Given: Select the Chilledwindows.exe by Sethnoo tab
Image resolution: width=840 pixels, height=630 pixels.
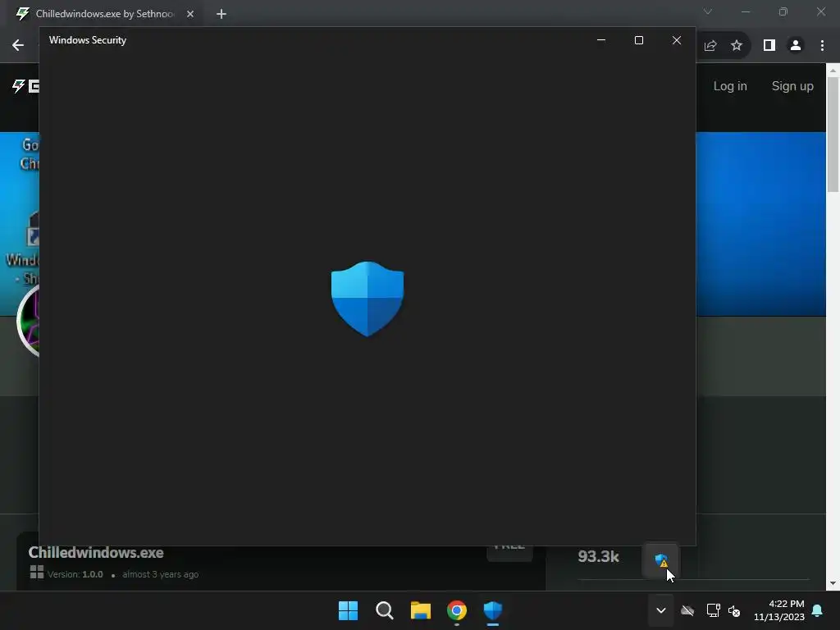Looking at the screenshot, I should (x=104, y=14).
